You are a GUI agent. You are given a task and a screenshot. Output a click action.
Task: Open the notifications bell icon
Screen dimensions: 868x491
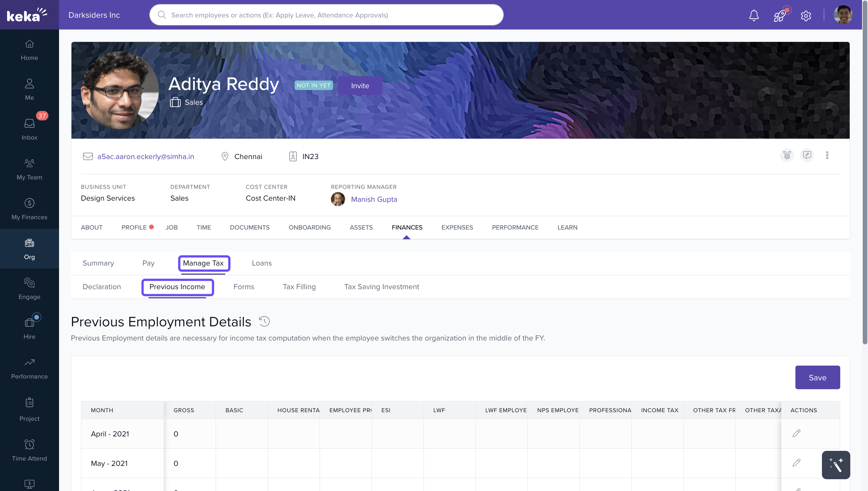click(x=754, y=15)
